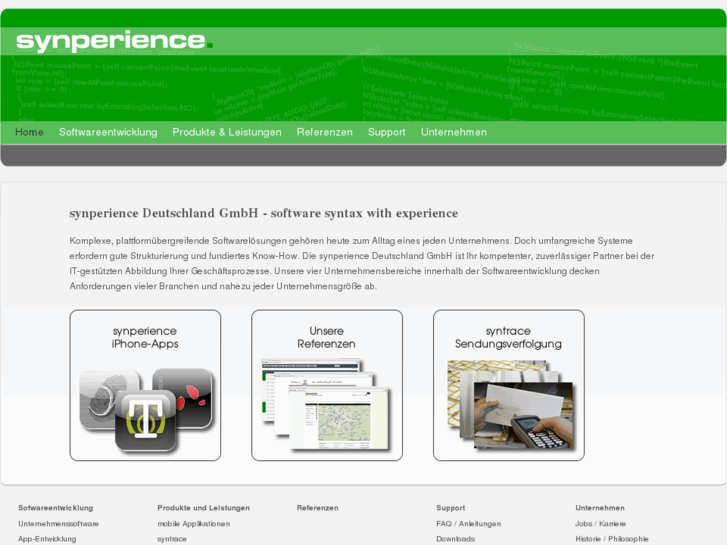Open the Downloads footer link
Image resolution: width=727 pixels, height=545 pixels.
point(455,539)
